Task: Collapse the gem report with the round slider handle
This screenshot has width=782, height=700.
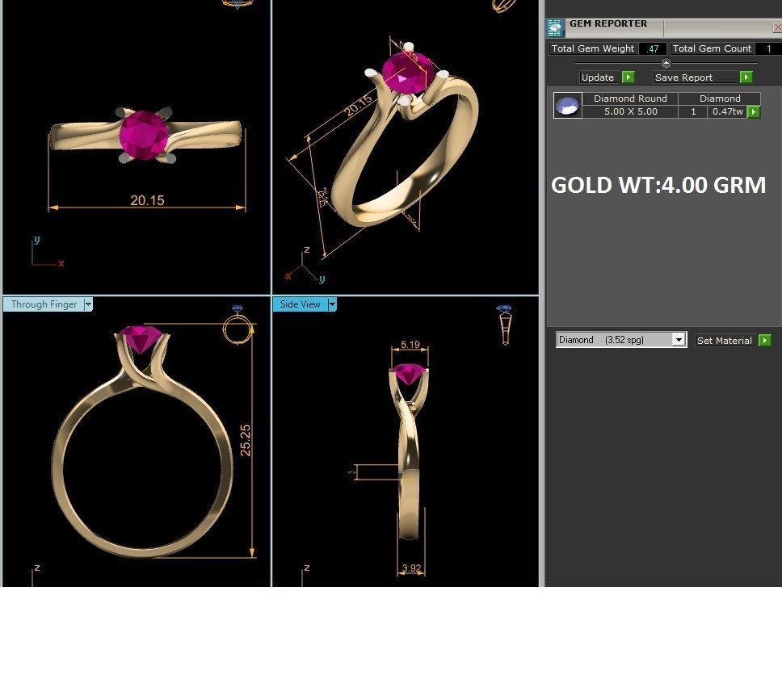Action: click(666, 63)
